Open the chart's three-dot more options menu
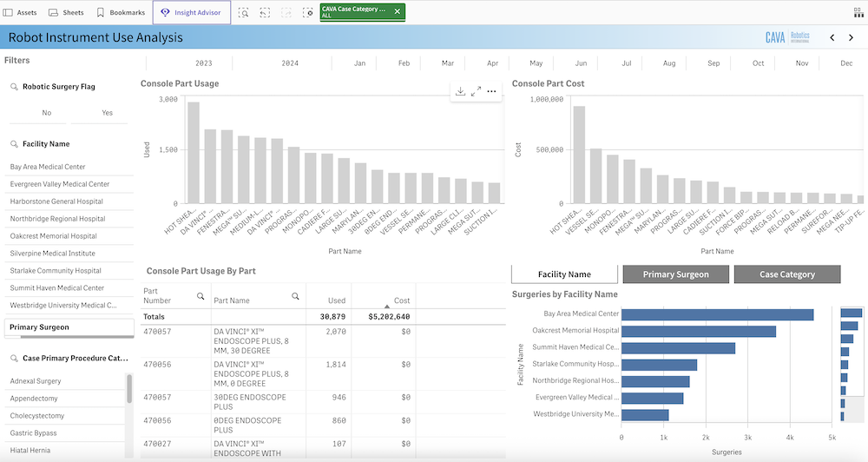Viewport: 868px width, 462px height. [491, 91]
